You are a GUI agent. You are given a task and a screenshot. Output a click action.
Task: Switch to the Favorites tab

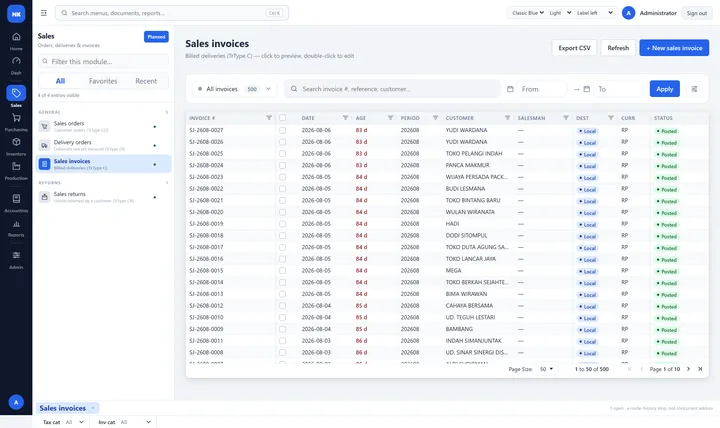(103, 81)
